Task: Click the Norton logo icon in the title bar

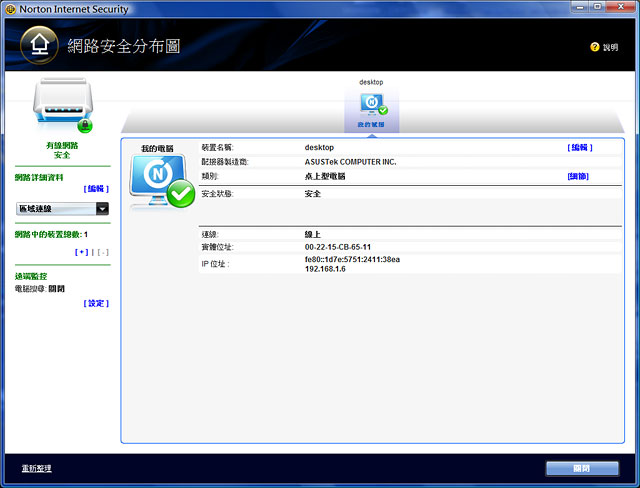Action: pos(11,9)
